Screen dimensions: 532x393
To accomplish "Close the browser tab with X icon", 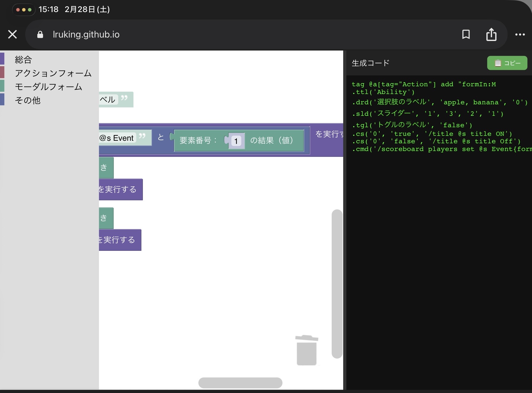I will (x=12, y=34).
